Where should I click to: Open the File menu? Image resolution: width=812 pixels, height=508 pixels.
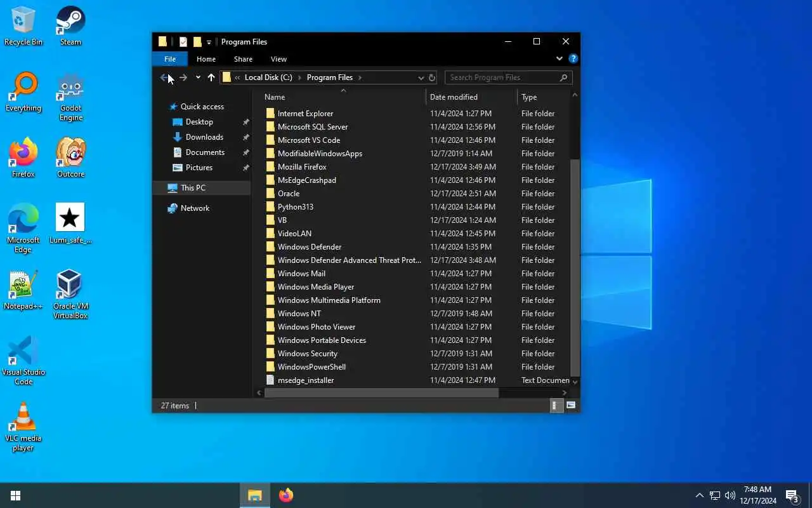(170, 59)
